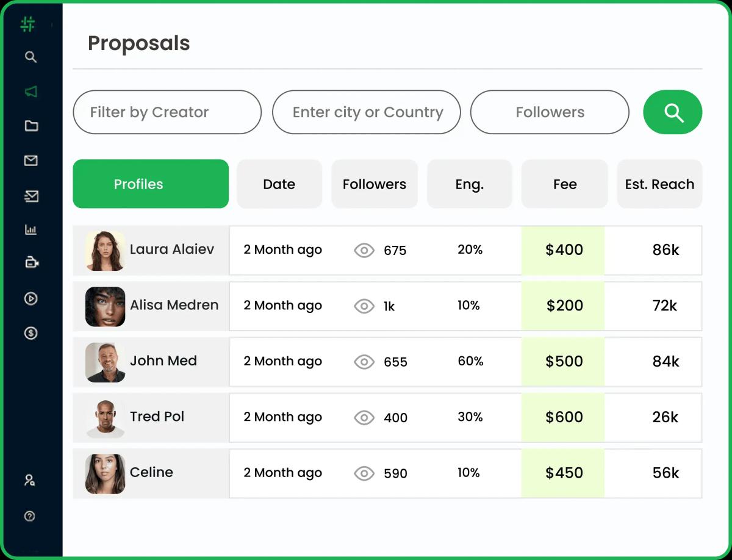732x560 pixels.
Task: Select the Date column header
Action: click(279, 184)
